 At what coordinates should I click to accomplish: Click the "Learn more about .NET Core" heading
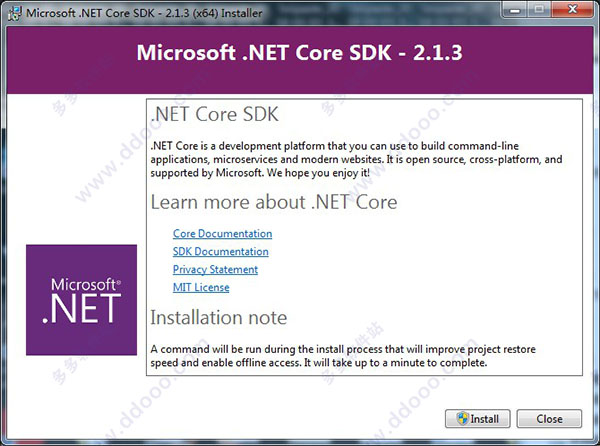(x=274, y=202)
